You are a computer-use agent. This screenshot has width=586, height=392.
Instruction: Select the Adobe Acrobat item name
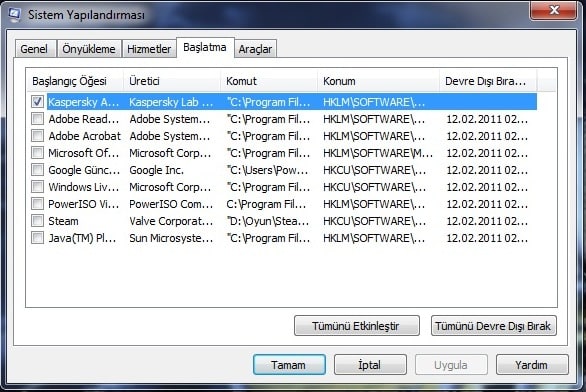[84, 136]
